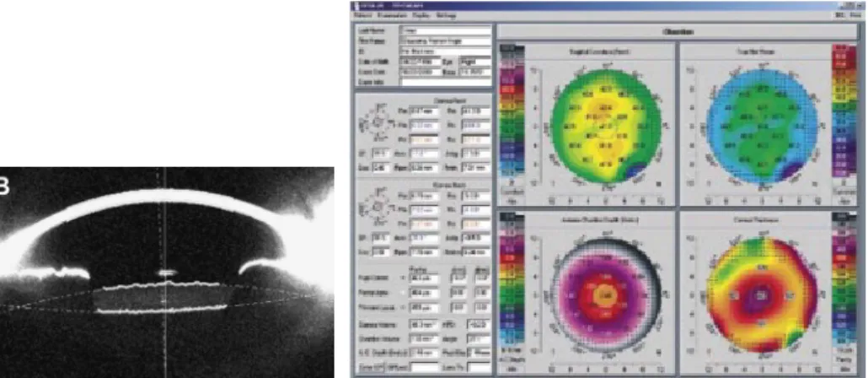This screenshot has width=868, height=378.
Task: Click the True Net Power map title
Action: [756, 51]
